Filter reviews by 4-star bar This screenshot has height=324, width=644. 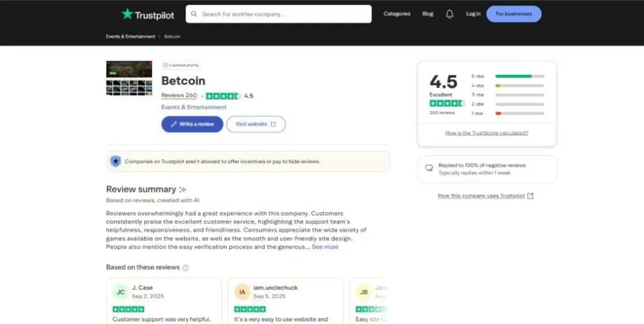519,86
